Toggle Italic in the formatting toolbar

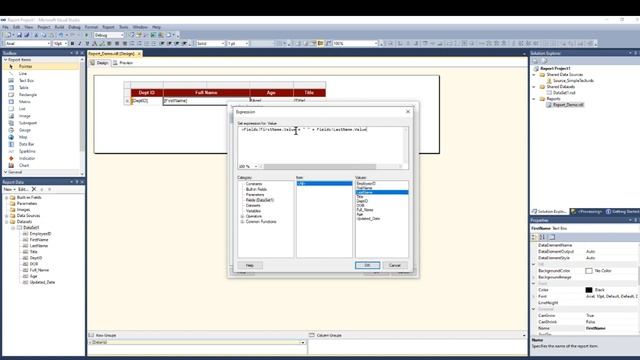coord(80,43)
